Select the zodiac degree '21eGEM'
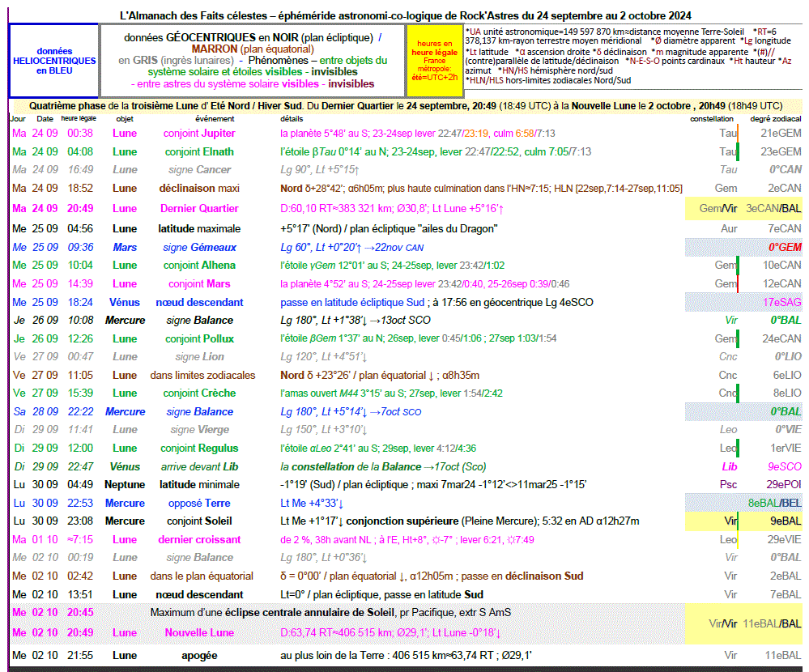This screenshot has height=672, width=809. 781,133
